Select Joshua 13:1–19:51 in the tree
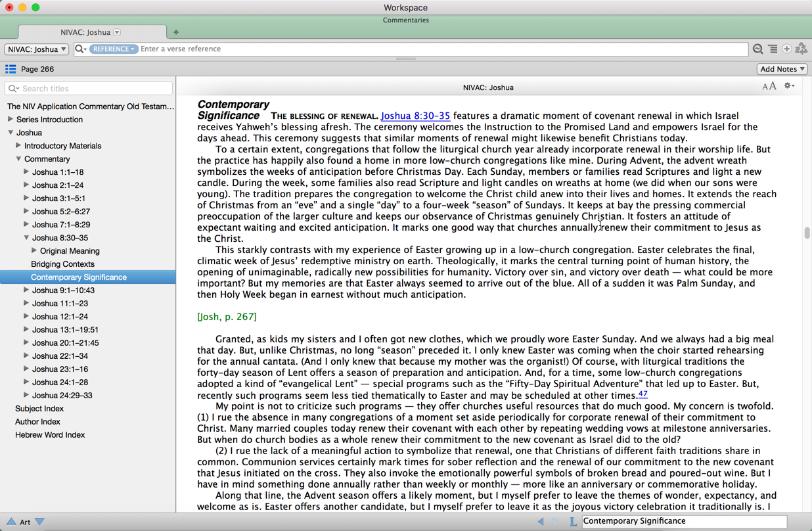Image resolution: width=812 pixels, height=531 pixels. coord(65,330)
